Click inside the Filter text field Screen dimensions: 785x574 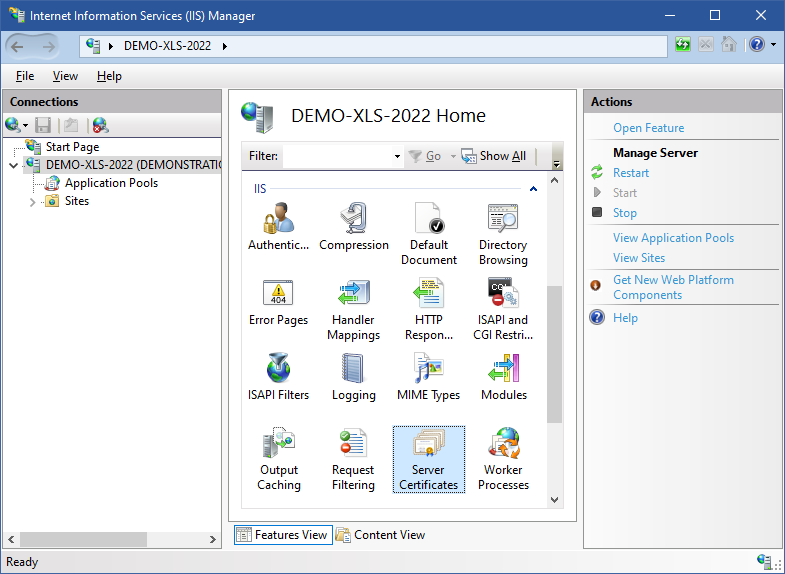pyautogui.click(x=338, y=156)
